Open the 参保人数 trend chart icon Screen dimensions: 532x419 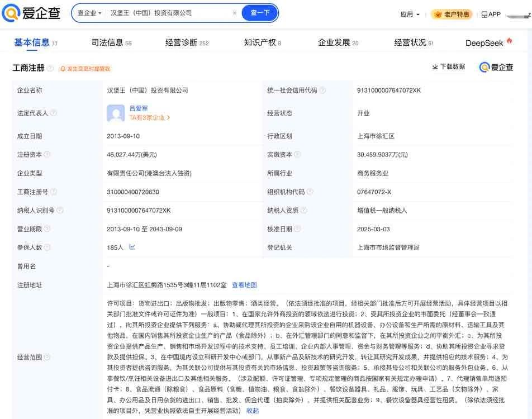(132, 247)
